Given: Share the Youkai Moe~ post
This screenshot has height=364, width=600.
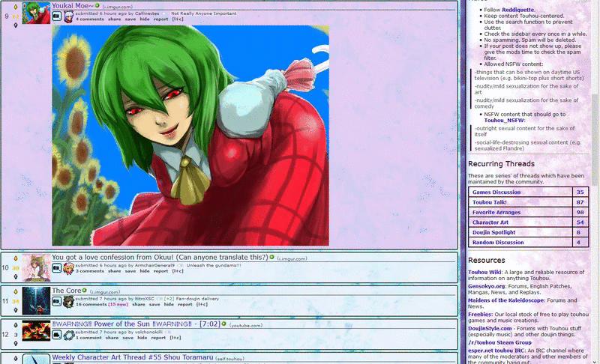Looking at the screenshot, I should coord(115,19).
